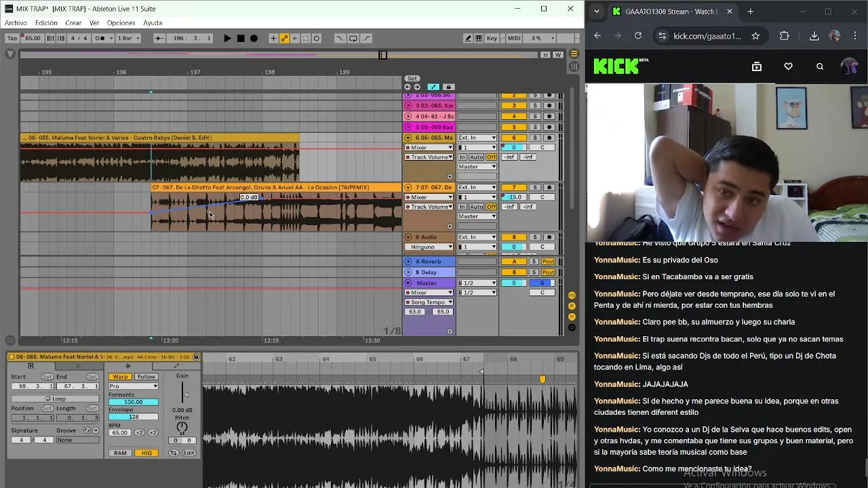Show the In/Out section toggle
The image size is (868, 488).
pos(572,296)
